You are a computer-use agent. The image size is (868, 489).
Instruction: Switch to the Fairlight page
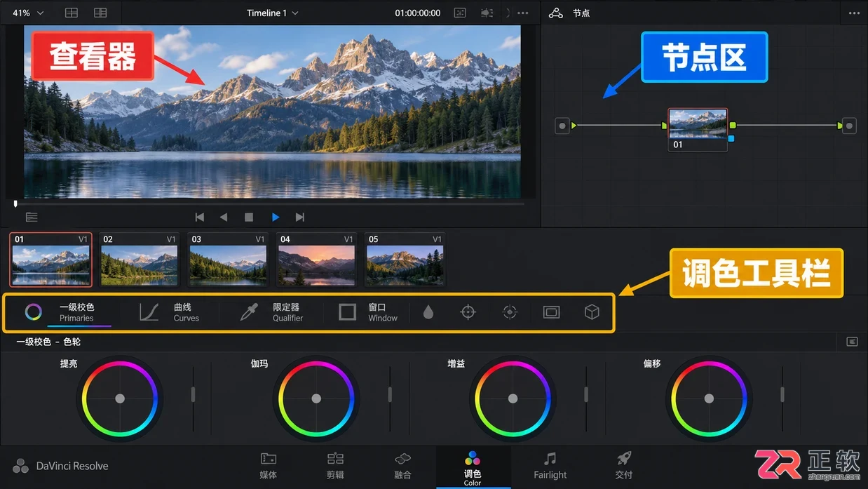click(x=550, y=466)
